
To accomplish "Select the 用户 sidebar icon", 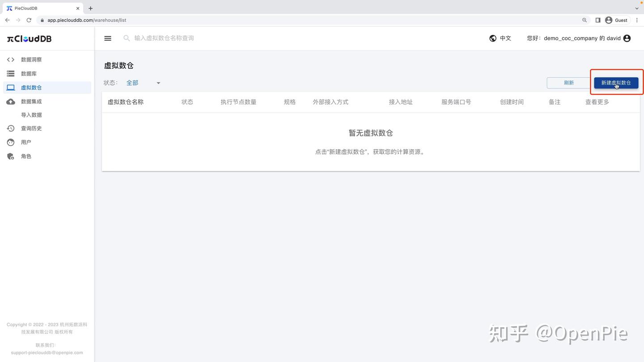I will point(11,142).
